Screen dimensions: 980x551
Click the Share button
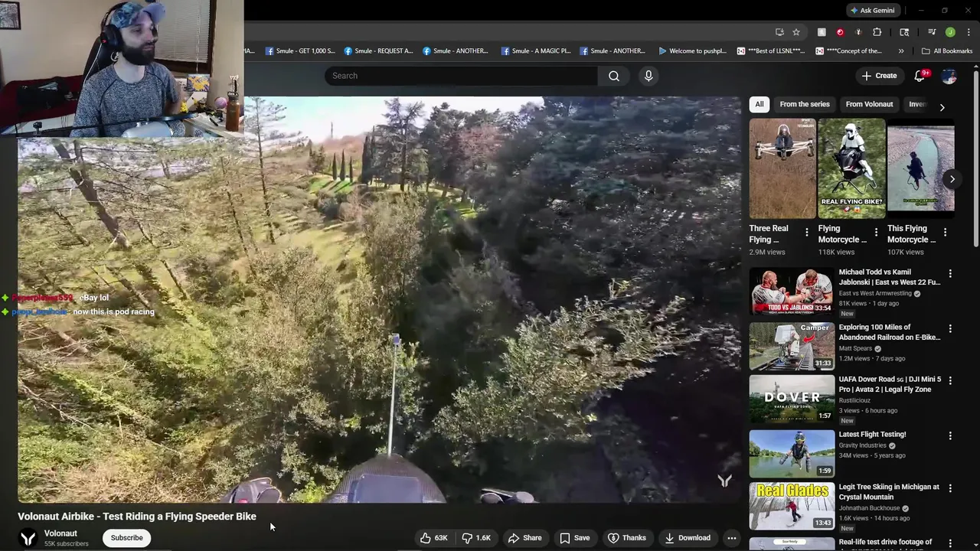pos(525,538)
